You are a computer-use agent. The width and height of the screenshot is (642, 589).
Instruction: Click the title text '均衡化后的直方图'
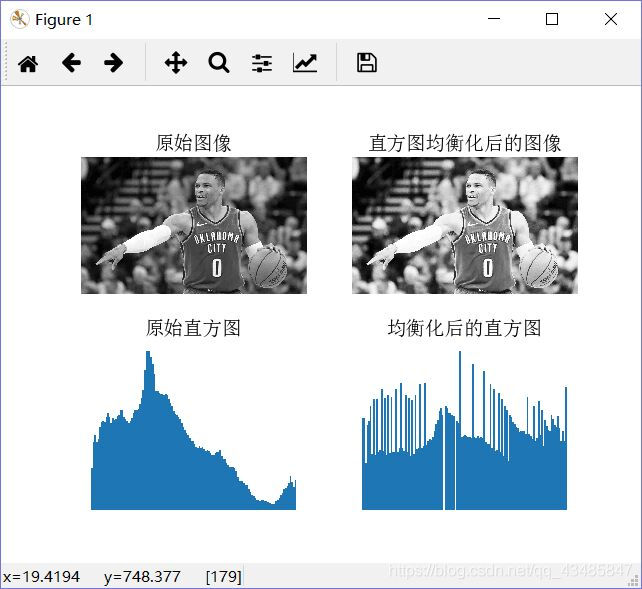pos(465,328)
